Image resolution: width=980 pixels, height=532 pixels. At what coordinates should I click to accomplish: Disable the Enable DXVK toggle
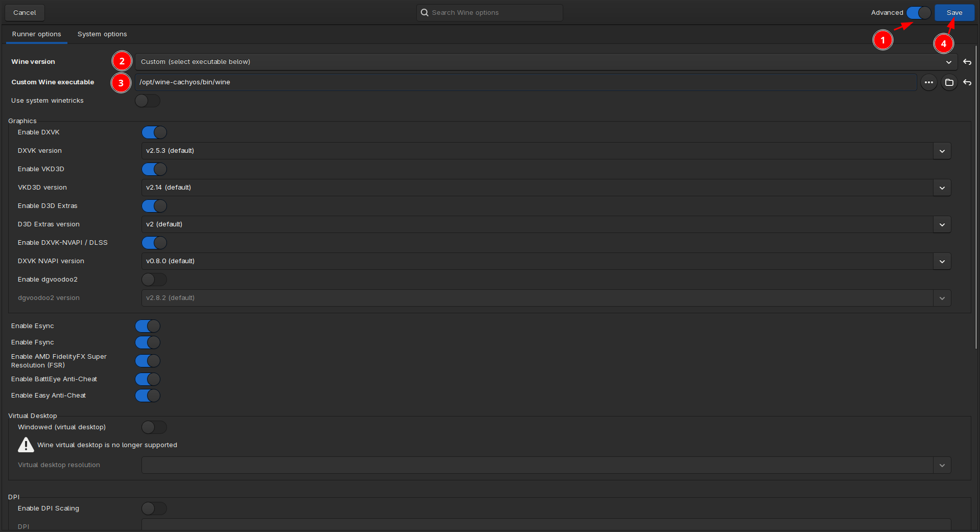154,132
